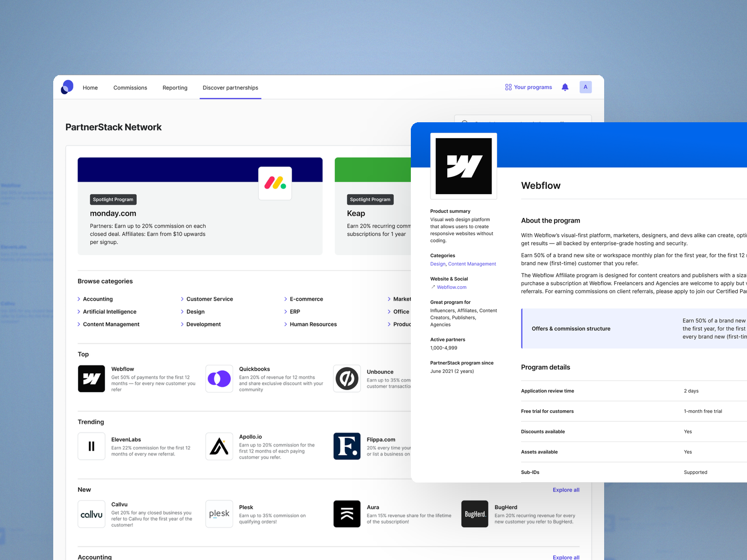The height and width of the screenshot is (560, 747).
Task: Click the Webflow logo in Top list
Action: tap(92, 378)
